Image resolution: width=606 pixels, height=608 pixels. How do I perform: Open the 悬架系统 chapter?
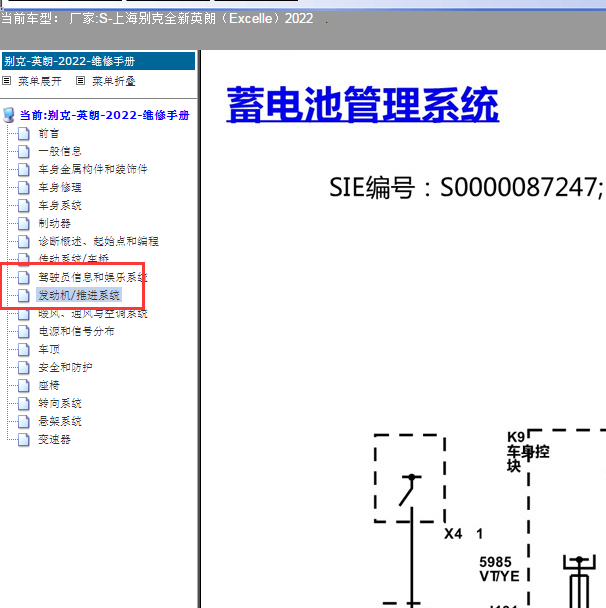pos(60,421)
